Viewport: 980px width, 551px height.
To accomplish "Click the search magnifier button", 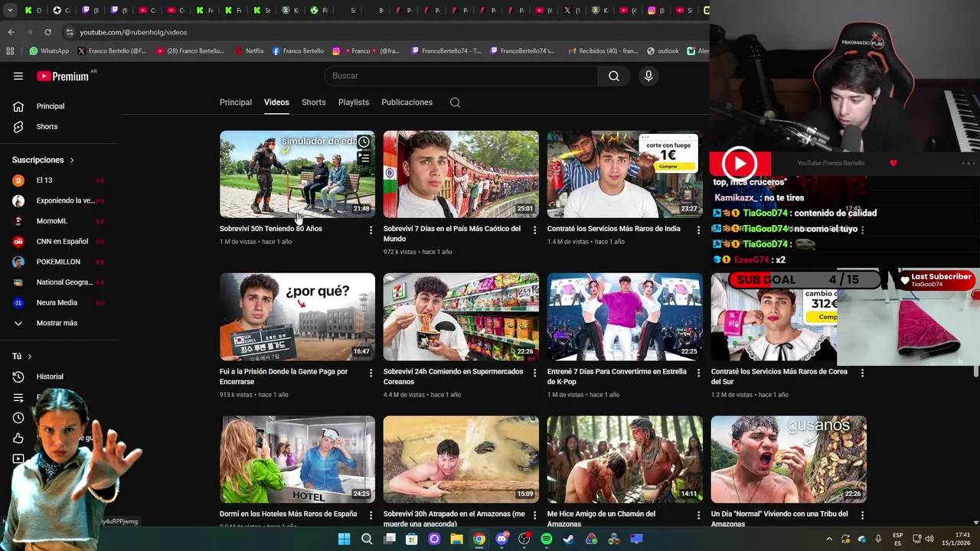I will [x=614, y=76].
